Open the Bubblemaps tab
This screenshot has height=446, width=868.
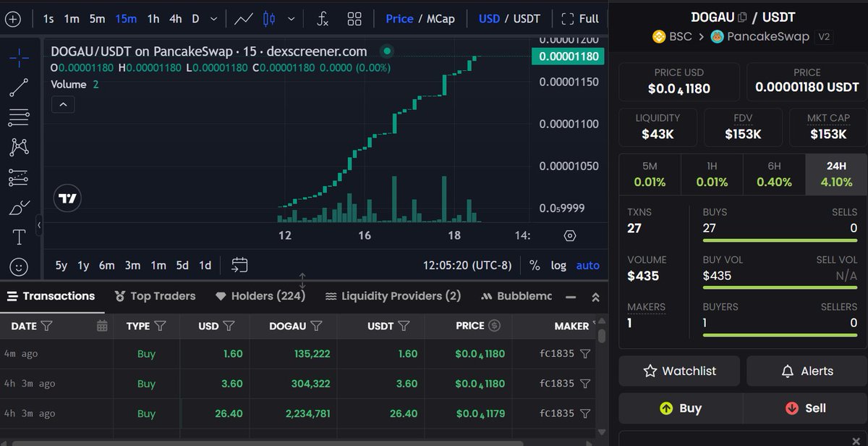516,296
